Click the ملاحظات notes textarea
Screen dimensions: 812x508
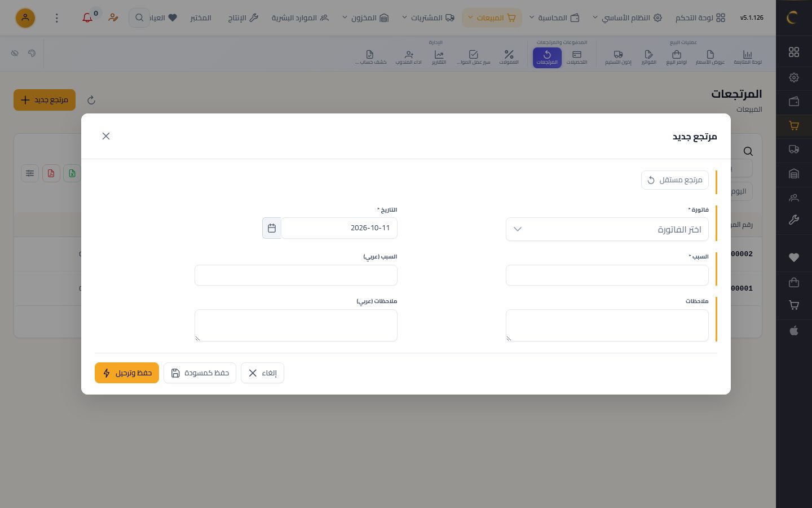click(607, 325)
